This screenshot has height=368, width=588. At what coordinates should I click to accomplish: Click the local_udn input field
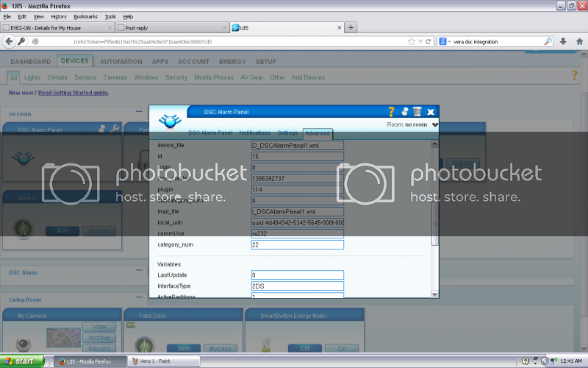tap(298, 223)
